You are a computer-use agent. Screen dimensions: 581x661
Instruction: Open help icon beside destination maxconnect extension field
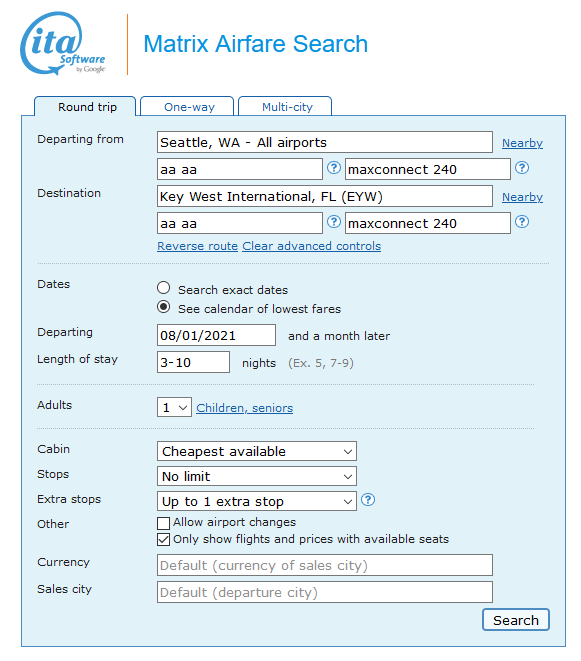pos(522,222)
